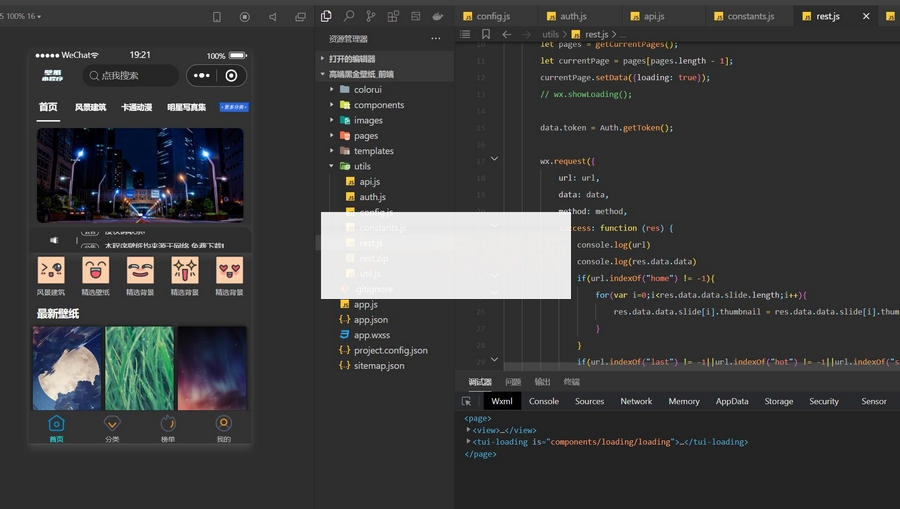900x509 pixels.
Task: Open the search panel magnifier icon
Action: pyautogui.click(x=349, y=16)
